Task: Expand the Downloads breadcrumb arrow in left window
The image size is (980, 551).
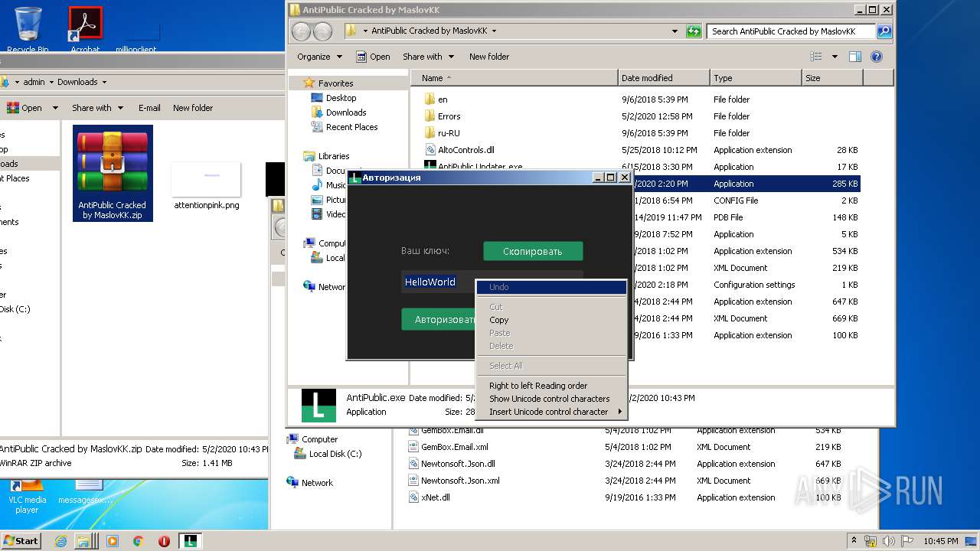Action: pyautogui.click(x=104, y=82)
